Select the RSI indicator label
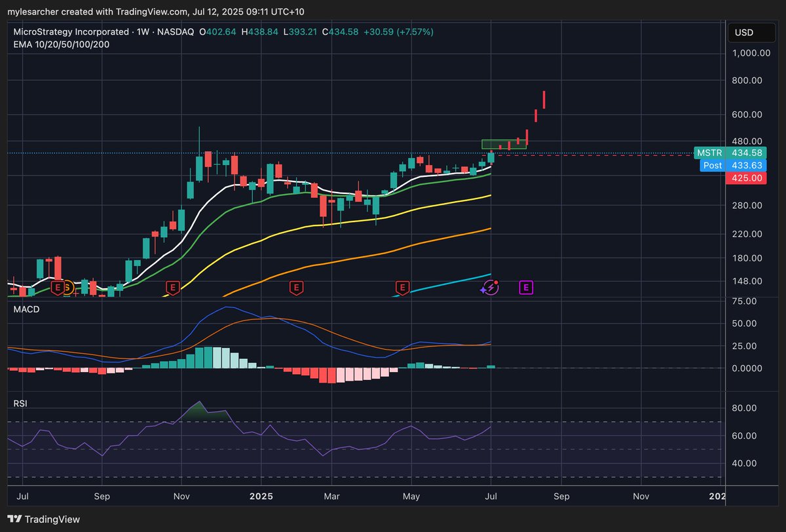The width and height of the screenshot is (786, 532). [21, 404]
